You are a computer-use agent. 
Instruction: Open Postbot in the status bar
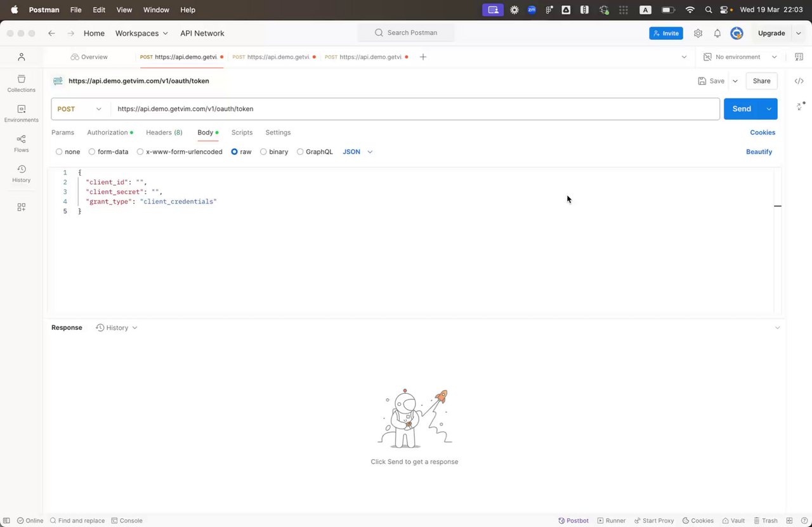573,521
